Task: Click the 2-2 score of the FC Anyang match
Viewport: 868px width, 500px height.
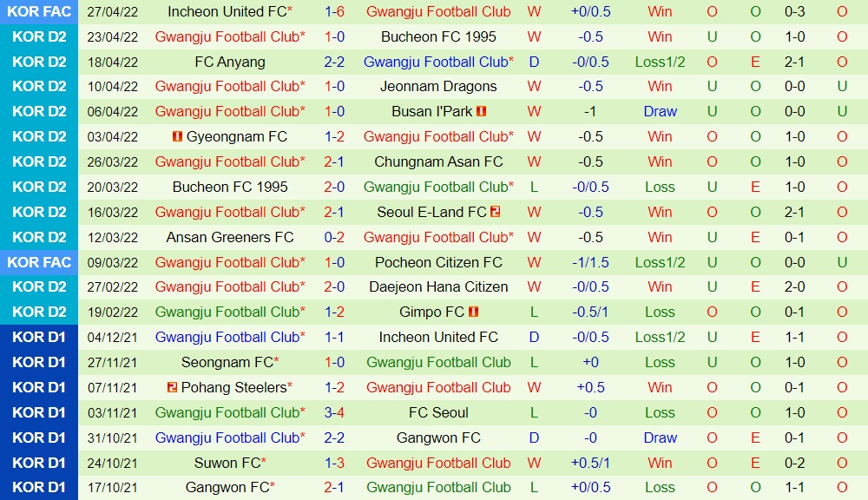Action: coord(334,62)
